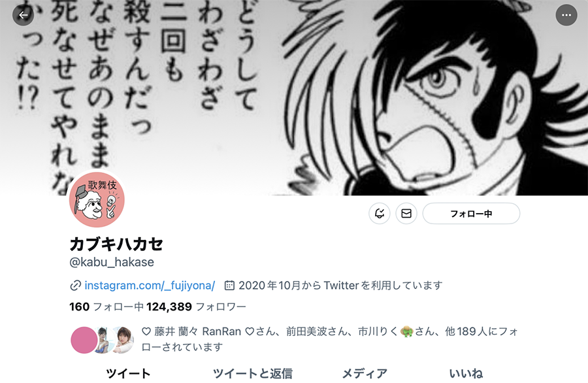Send a direct message via envelope icon
The width and height of the screenshot is (588, 383).
[x=406, y=214]
